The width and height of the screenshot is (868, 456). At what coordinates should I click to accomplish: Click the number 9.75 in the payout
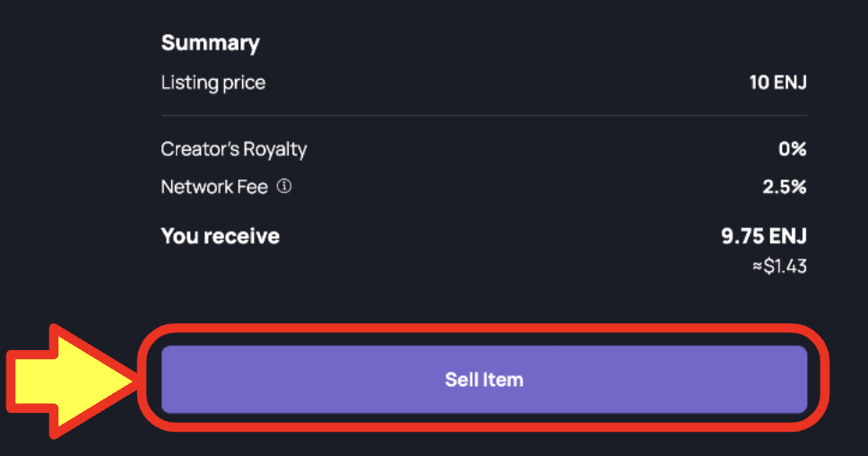coord(742,236)
